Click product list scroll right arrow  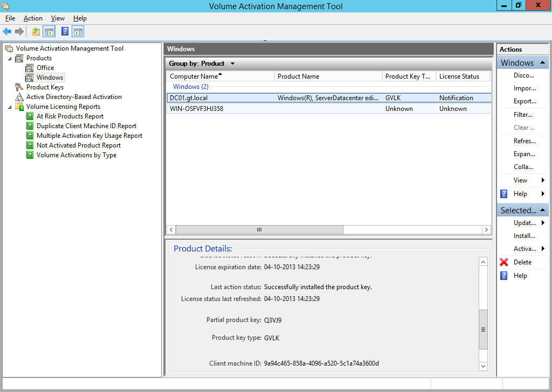(x=486, y=229)
